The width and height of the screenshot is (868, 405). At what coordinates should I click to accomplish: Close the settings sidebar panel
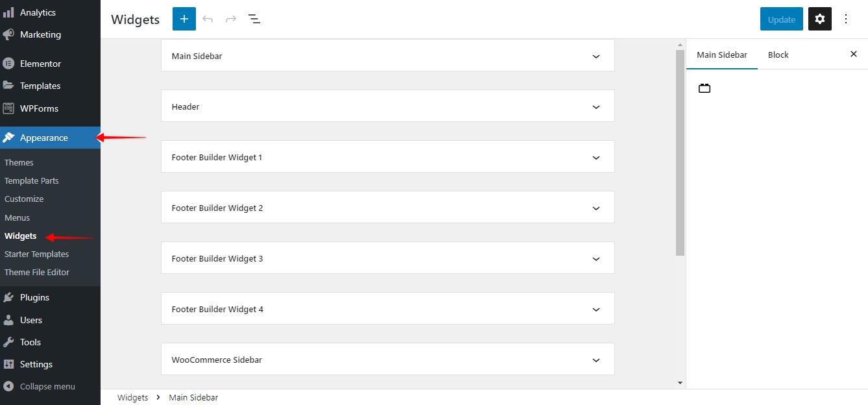coord(854,54)
